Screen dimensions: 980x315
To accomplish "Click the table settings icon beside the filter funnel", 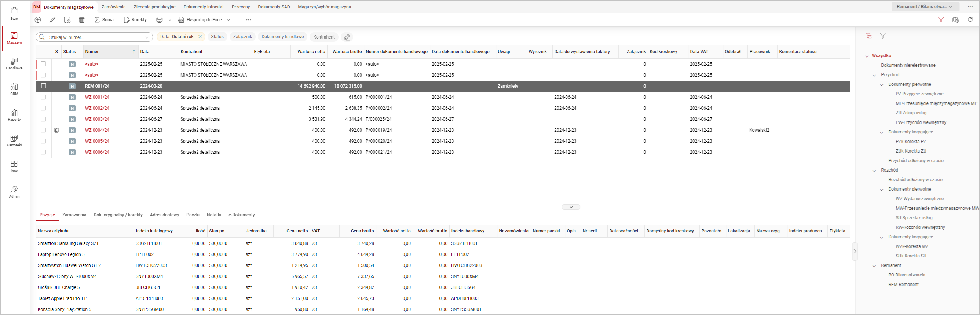I will tap(955, 20).
